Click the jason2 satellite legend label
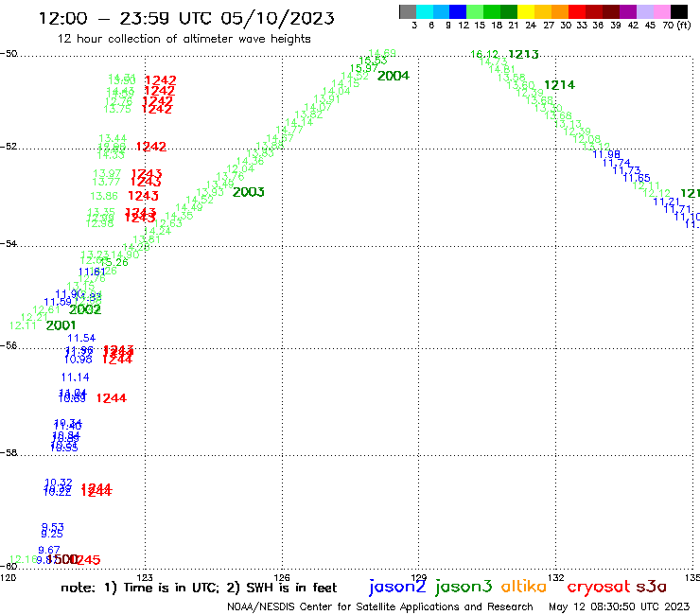 coord(397,587)
